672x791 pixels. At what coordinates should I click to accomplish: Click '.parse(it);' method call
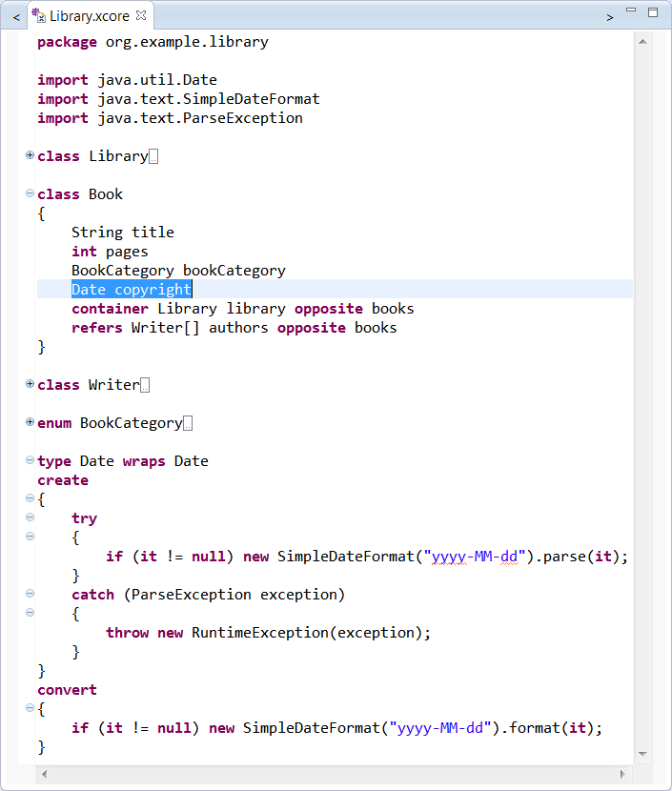pos(581,557)
